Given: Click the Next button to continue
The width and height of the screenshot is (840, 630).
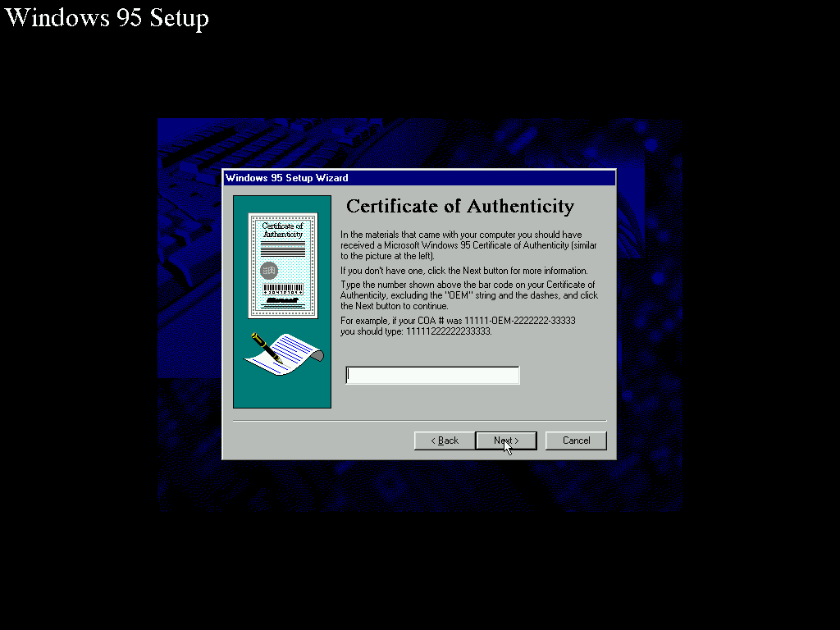Looking at the screenshot, I should [x=506, y=441].
